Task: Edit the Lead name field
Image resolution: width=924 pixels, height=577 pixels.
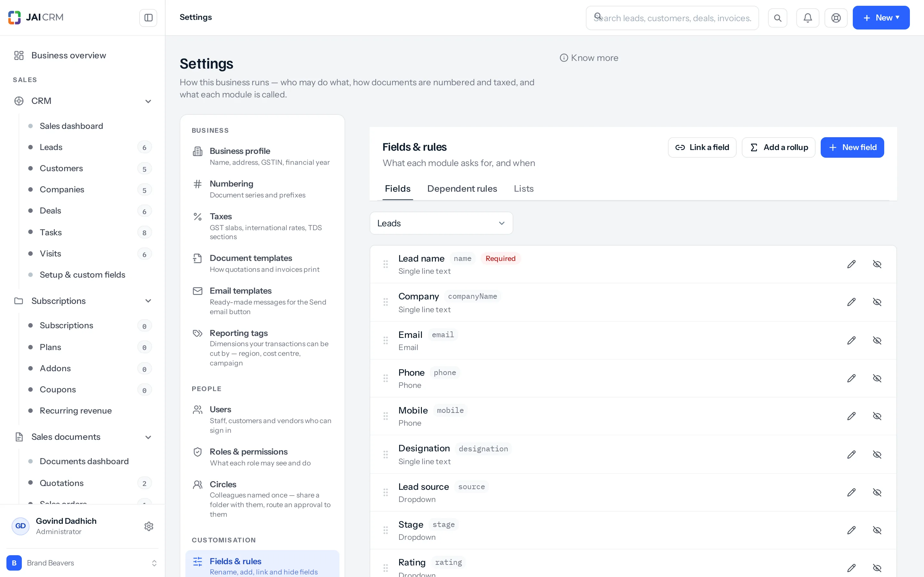Action: [851, 264]
